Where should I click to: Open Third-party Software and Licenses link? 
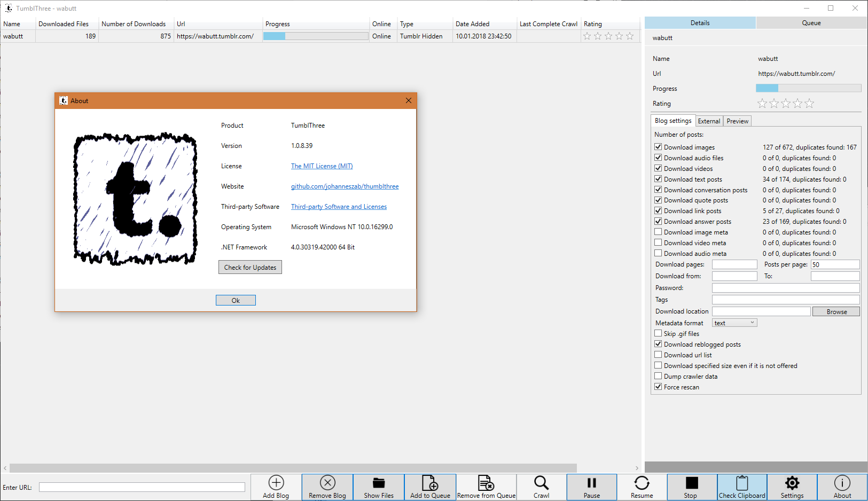(x=339, y=207)
